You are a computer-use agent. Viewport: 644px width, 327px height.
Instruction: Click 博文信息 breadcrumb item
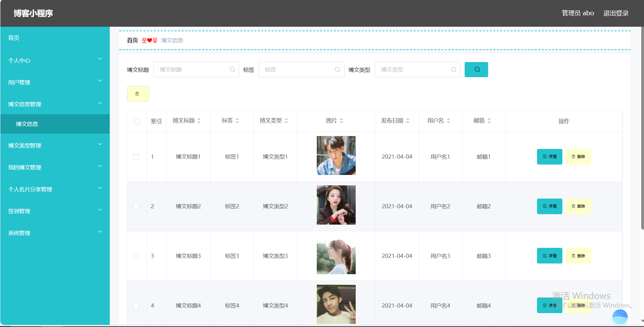(x=172, y=40)
